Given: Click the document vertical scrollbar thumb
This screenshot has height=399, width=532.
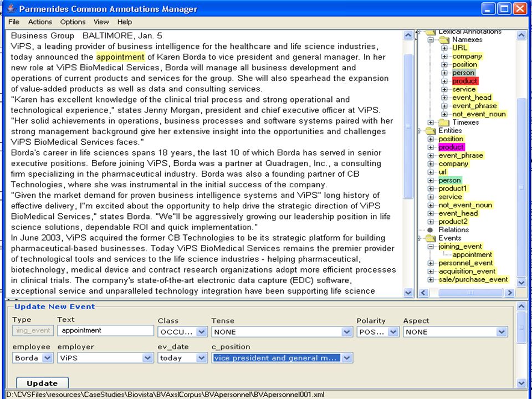Looking at the screenshot, I should (408, 126).
